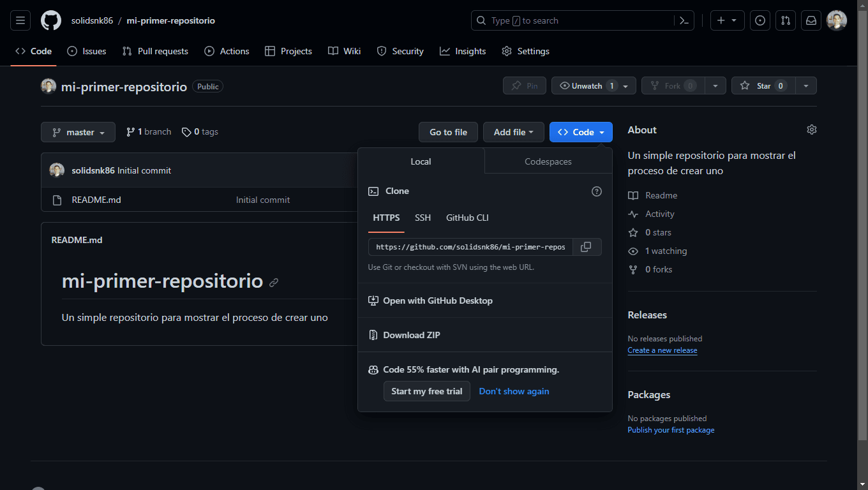Open the Projects tab

288,51
